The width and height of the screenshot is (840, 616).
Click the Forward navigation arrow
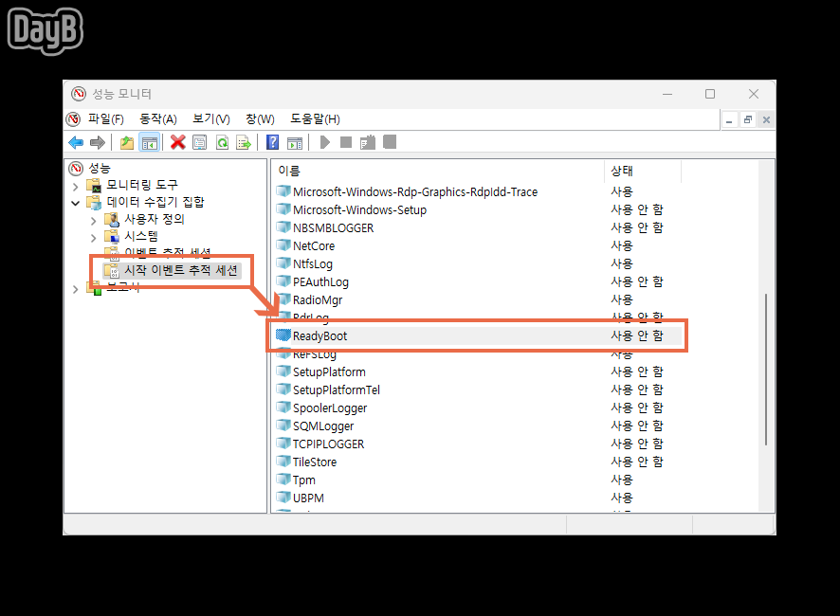click(99, 142)
